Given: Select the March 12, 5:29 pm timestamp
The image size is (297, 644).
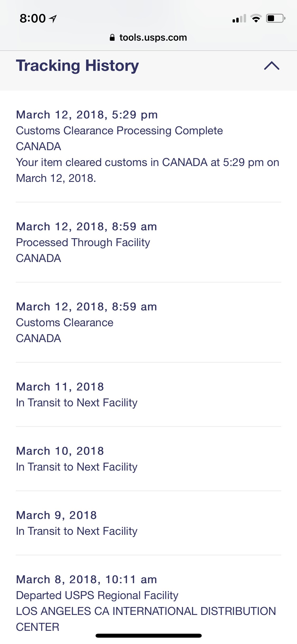Looking at the screenshot, I should tap(87, 115).
